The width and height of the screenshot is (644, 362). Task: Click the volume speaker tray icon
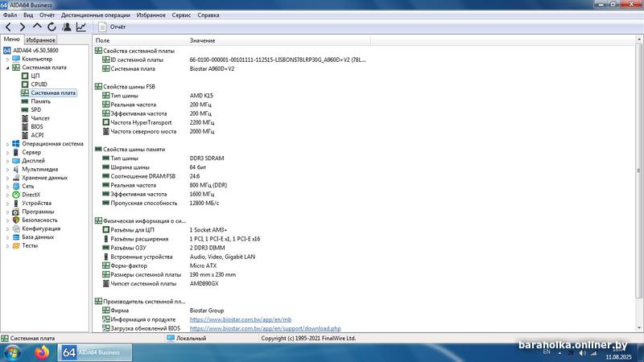(x=582, y=353)
